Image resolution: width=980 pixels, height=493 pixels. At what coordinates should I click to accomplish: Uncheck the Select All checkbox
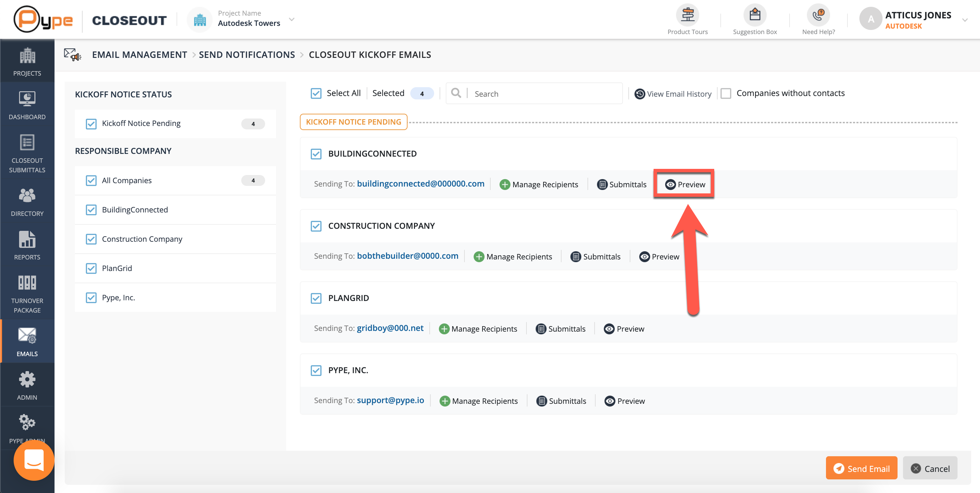(316, 94)
